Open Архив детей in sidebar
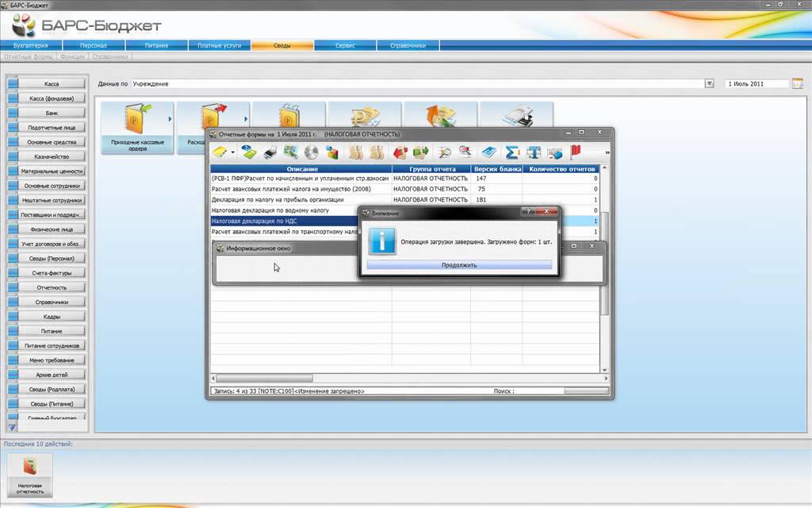The height and width of the screenshot is (508, 812). click(47, 375)
